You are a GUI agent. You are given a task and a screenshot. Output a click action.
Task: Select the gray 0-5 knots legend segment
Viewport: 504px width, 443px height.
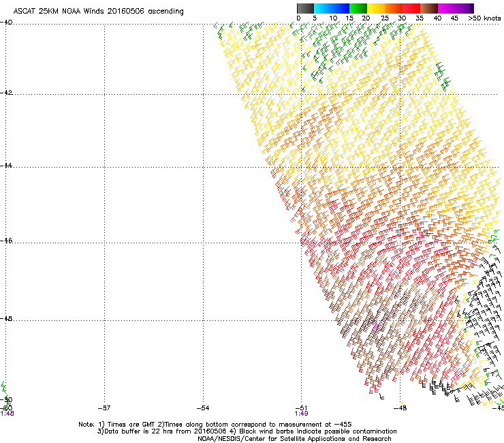(305, 8)
